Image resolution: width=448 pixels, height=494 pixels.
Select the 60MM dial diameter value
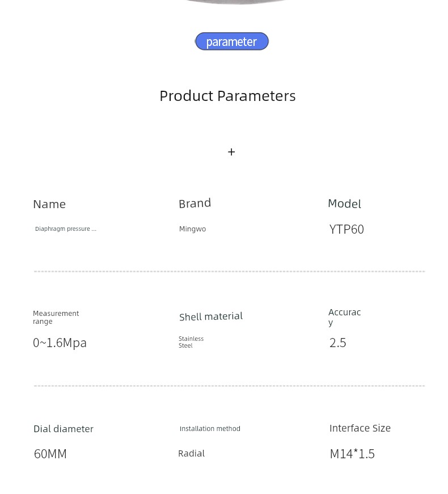click(x=50, y=454)
